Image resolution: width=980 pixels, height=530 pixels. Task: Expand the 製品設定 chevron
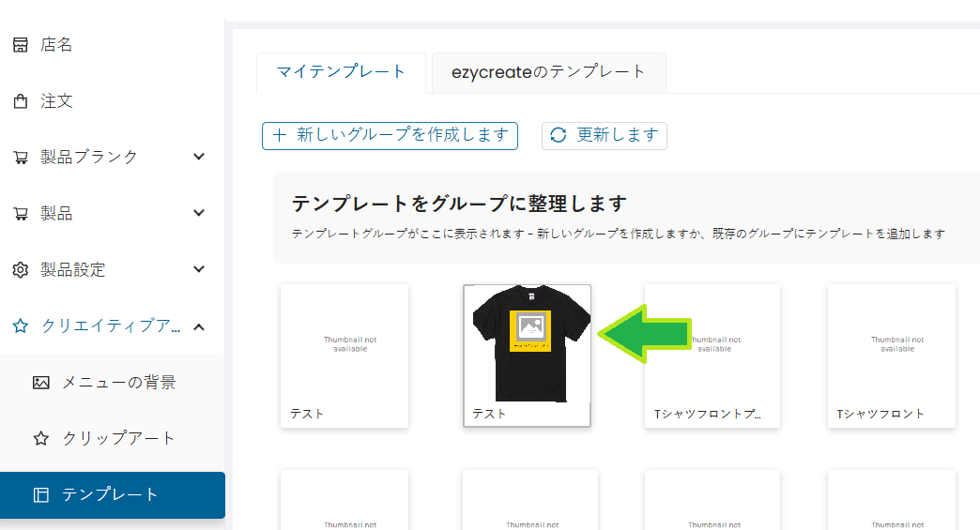click(x=199, y=270)
